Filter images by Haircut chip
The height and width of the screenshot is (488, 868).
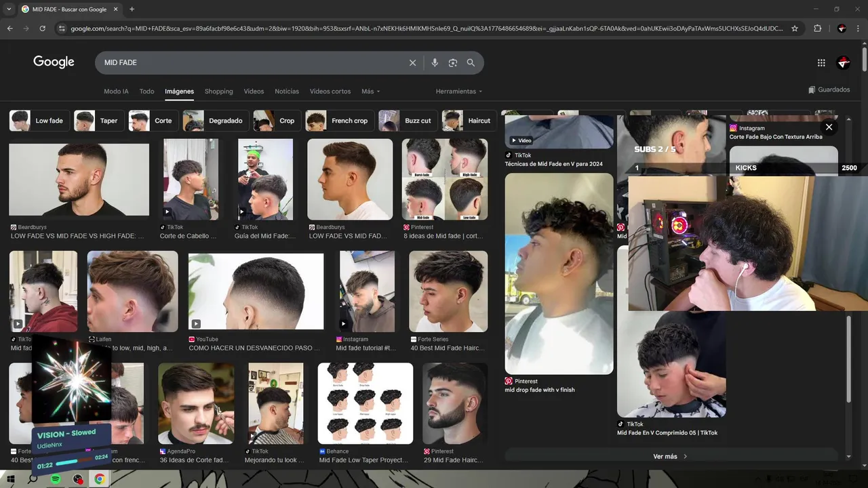tap(469, 121)
